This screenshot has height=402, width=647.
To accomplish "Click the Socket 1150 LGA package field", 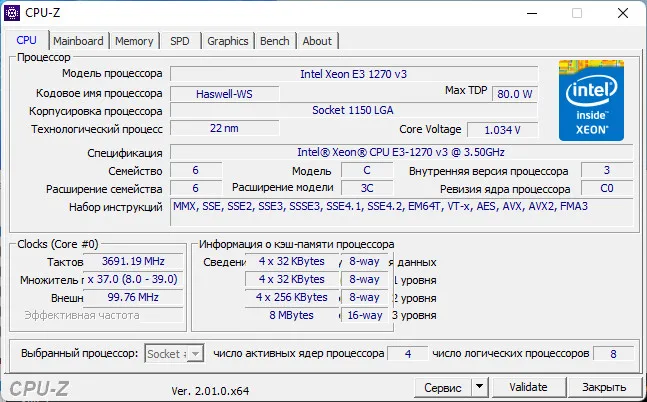I will click(354, 110).
